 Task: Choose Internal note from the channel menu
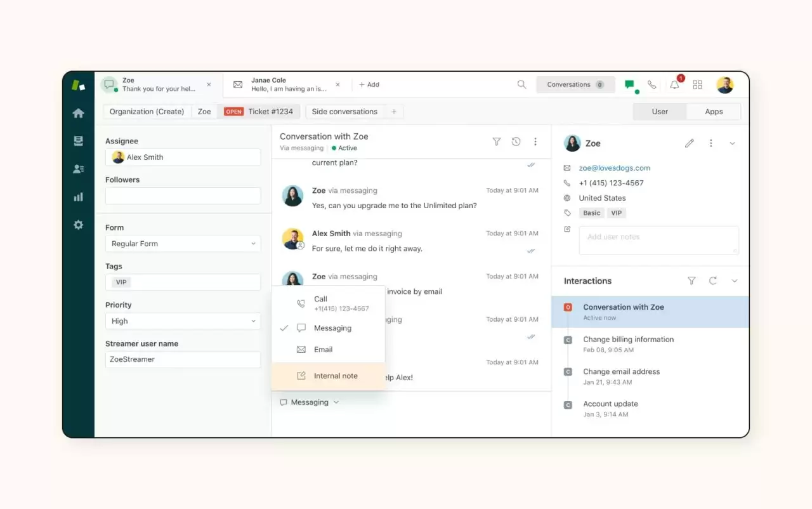point(335,376)
